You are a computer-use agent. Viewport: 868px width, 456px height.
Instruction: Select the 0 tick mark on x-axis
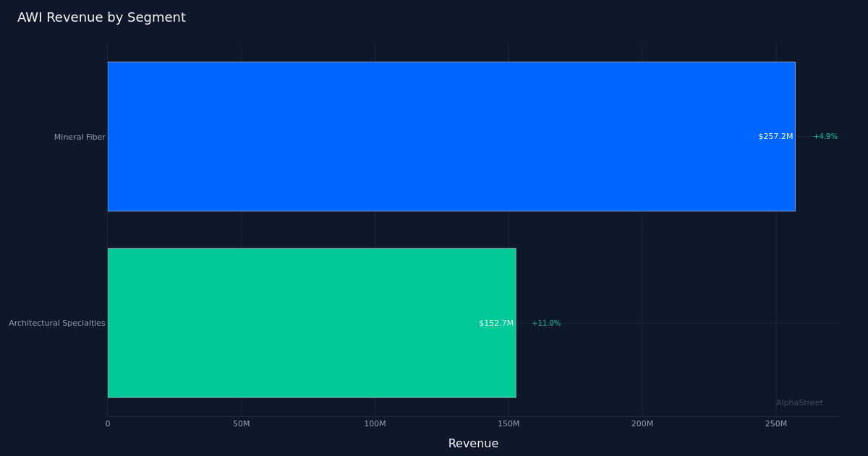(108, 423)
